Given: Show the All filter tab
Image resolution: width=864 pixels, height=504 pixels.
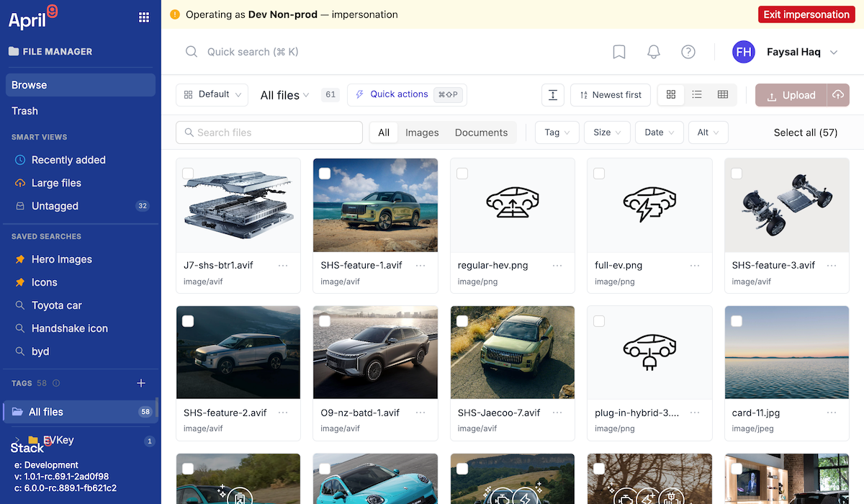Looking at the screenshot, I should coord(384,132).
